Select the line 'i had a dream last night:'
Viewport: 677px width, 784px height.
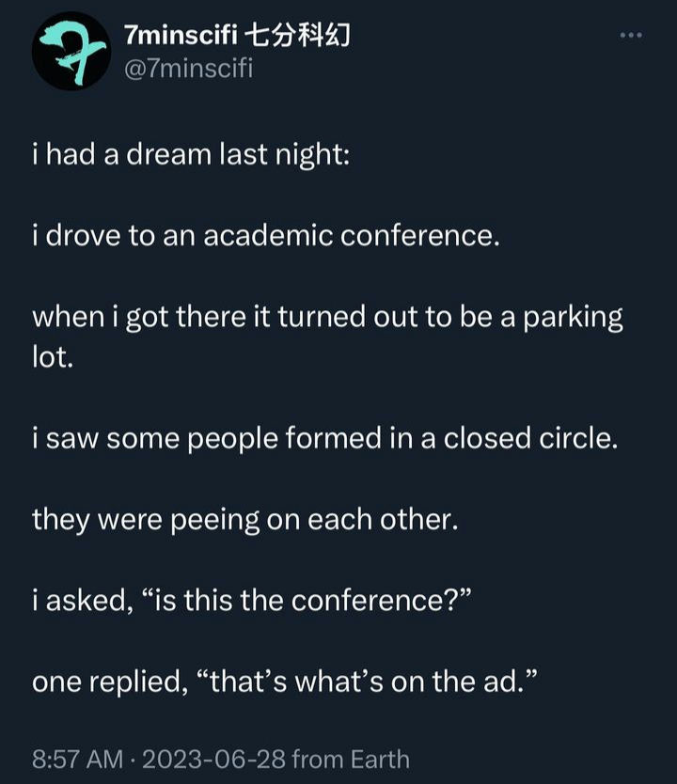tap(191, 155)
